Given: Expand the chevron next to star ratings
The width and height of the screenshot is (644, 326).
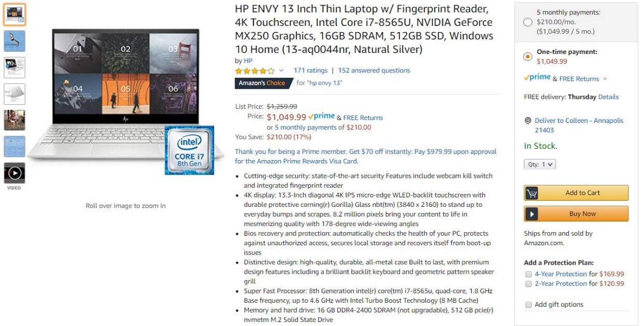Looking at the screenshot, I should [x=281, y=70].
